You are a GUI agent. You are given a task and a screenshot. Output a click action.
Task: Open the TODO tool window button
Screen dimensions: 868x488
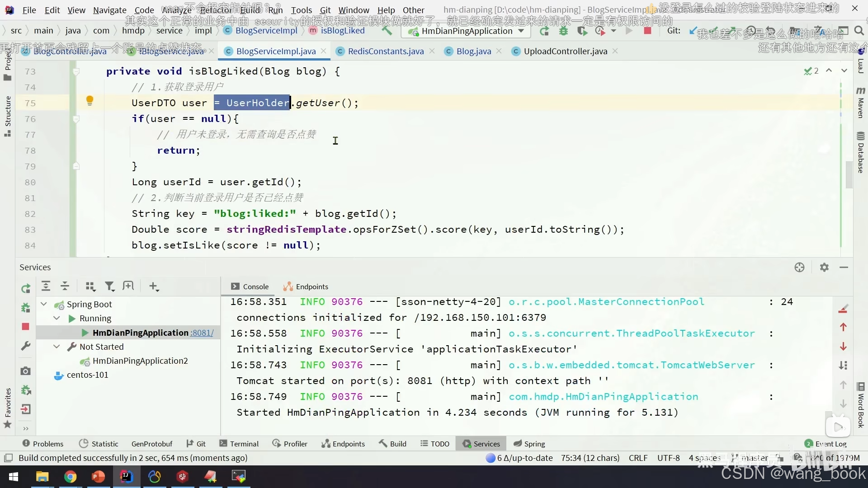click(435, 444)
